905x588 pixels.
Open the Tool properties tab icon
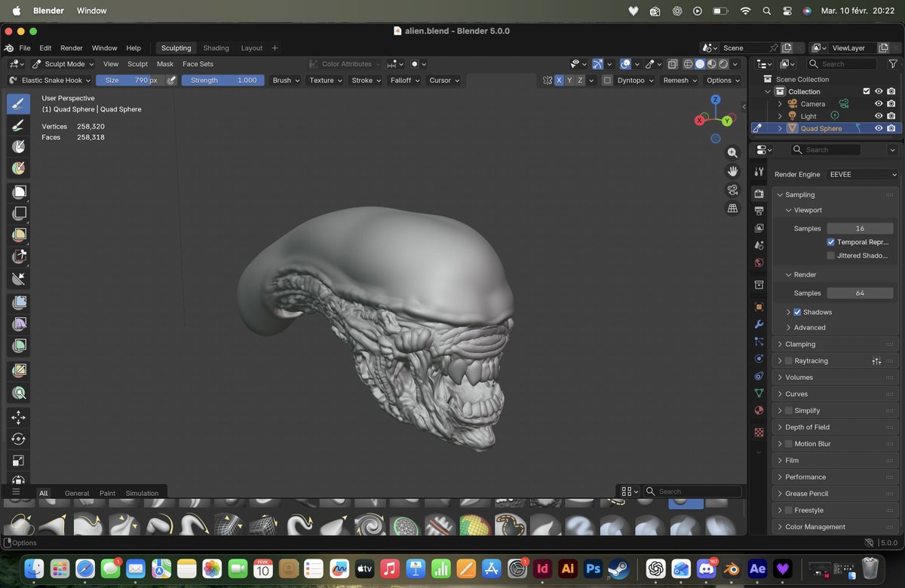click(759, 172)
